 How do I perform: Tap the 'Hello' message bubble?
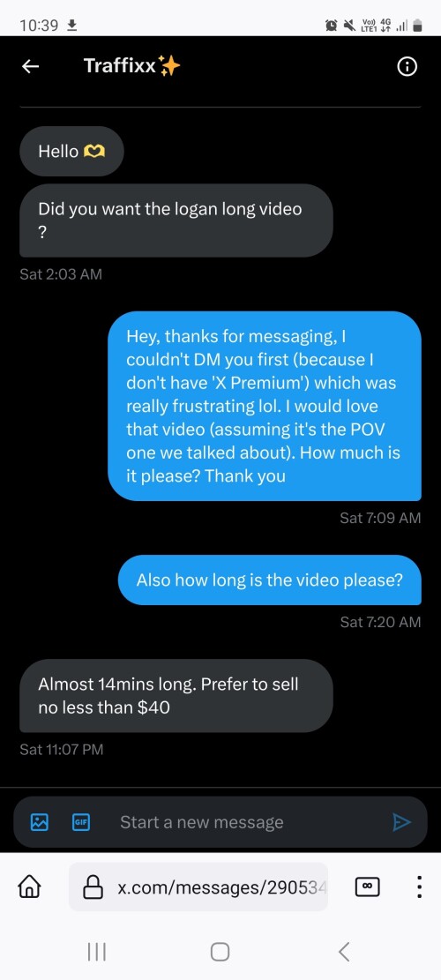pyautogui.click(x=71, y=151)
